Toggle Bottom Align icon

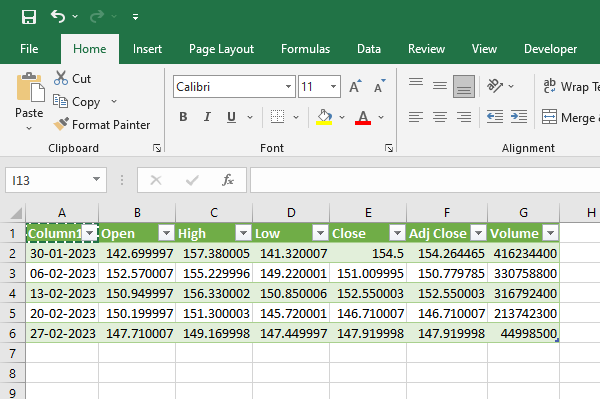(x=464, y=86)
